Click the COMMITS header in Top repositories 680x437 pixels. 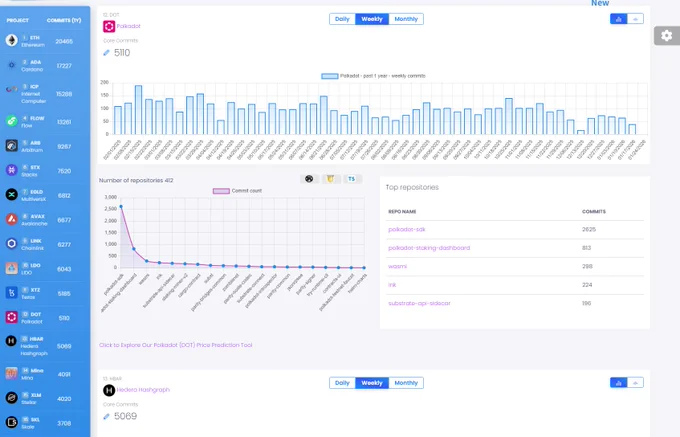pos(594,212)
